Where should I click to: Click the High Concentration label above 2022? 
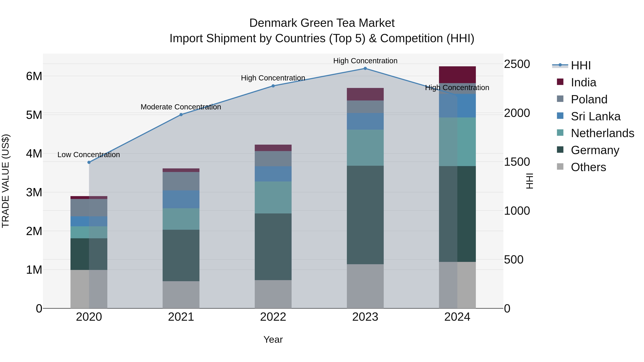(x=273, y=78)
